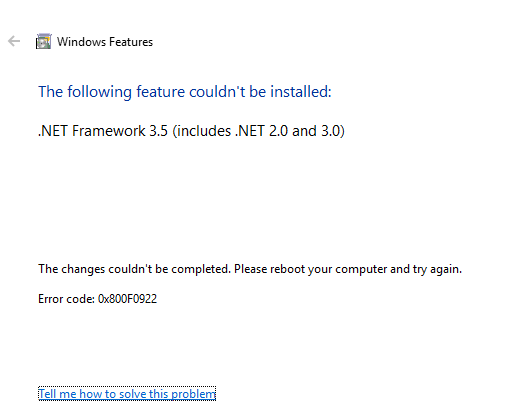The image size is (516, 406).
Task: Click the word 'installed:' in heading
Action: (x=301, y=92)
